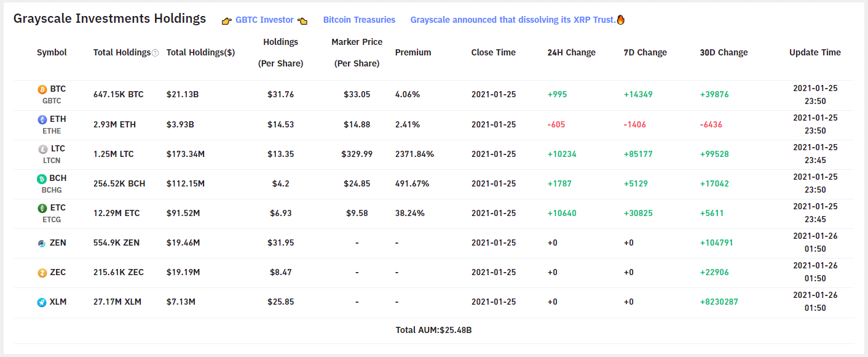Viewport: 868px width, 357px height.
Task: Click the +39876 30D change value
Action: (714, 95)
